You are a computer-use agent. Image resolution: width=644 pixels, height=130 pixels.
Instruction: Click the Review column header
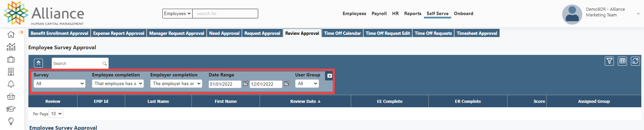(x=53, y=101)
